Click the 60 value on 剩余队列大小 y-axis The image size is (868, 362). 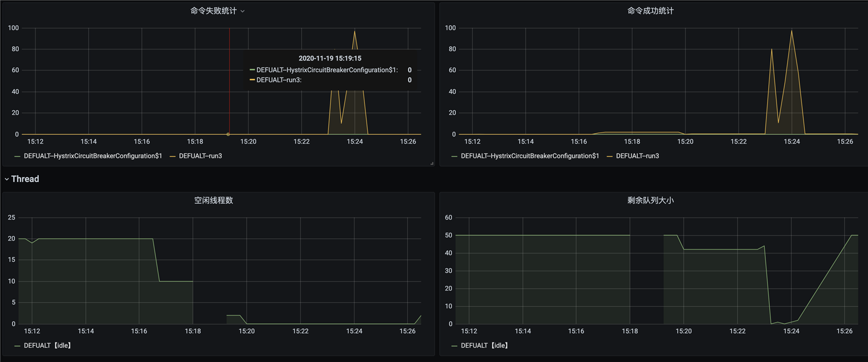(449, 217)
